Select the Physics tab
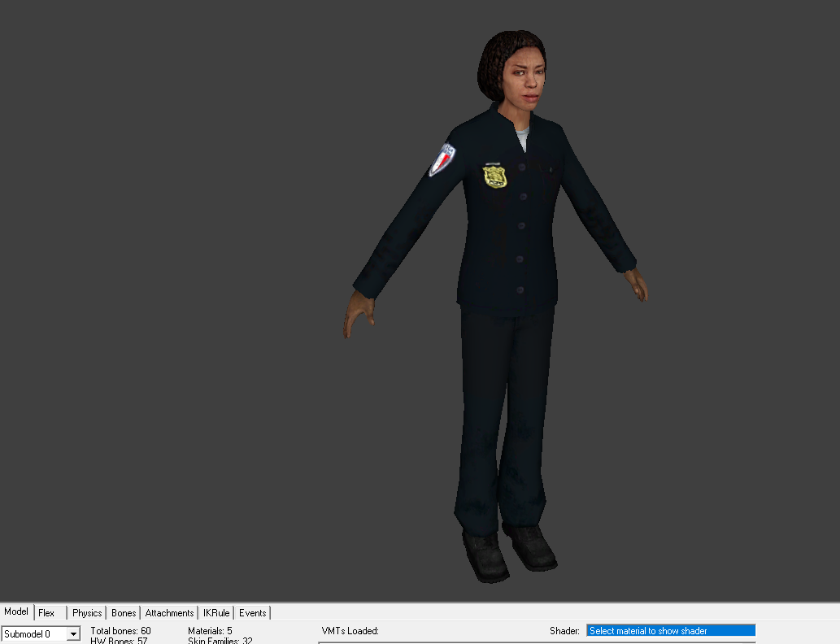 coord(87,613)
